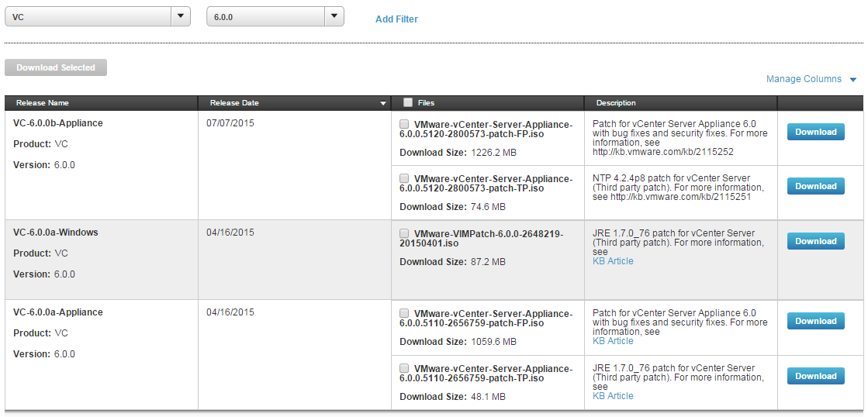Select the VC-6.0.0a-Windows release name
The width and height of the screenshot is (868, 417).
pyautogui.click(x=55, y=233)
